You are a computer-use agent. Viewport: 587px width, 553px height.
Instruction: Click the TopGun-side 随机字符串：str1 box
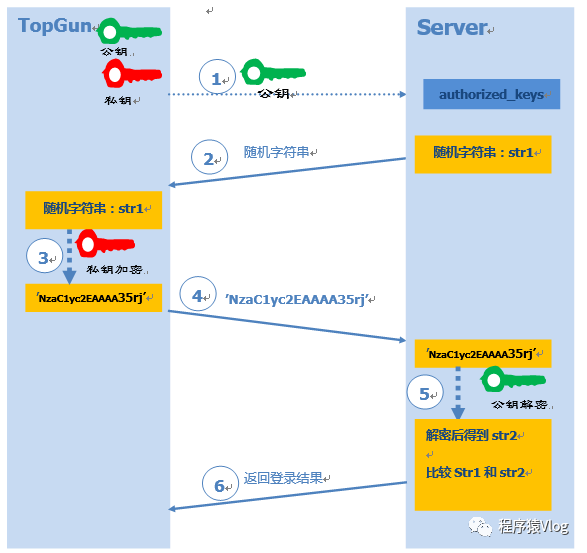click(94, 210)
